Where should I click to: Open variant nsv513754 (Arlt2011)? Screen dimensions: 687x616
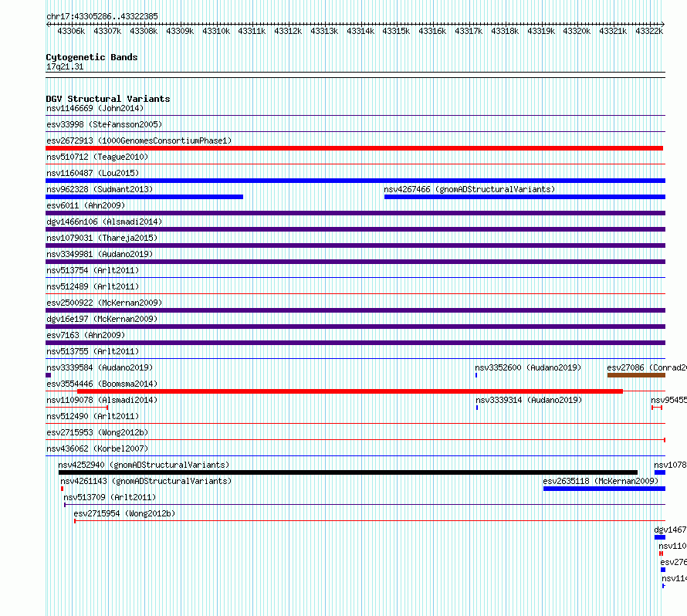93,270
